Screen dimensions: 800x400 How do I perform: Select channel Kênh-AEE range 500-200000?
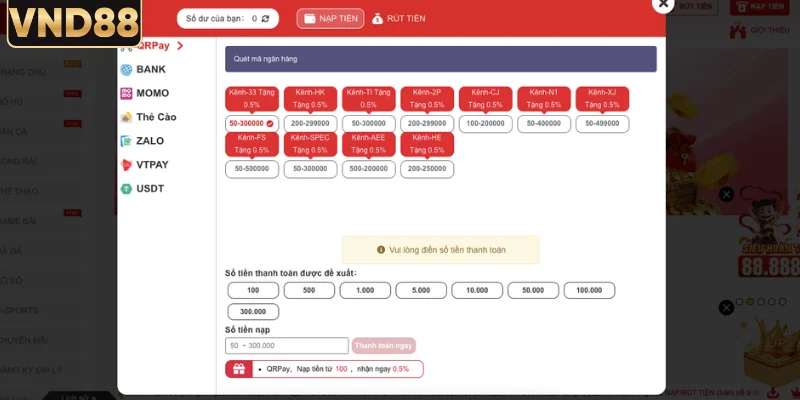pos(368,169)
